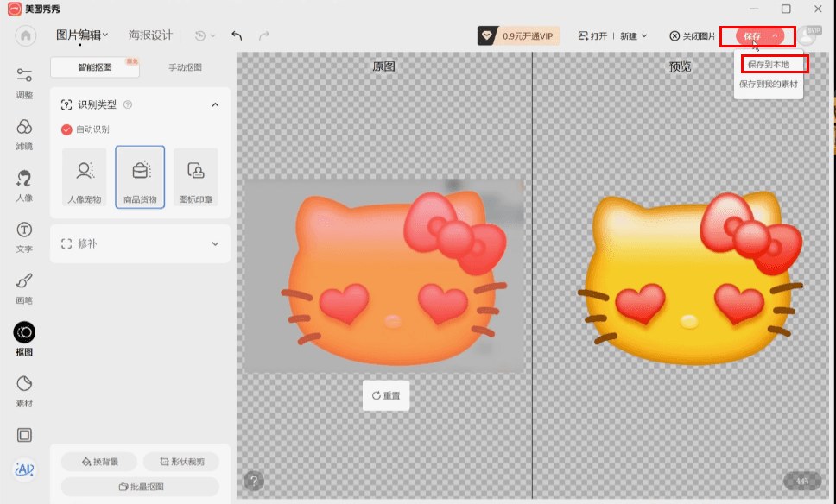
Task: Collapse the 识别类型 section
Action: pos(215,105)
